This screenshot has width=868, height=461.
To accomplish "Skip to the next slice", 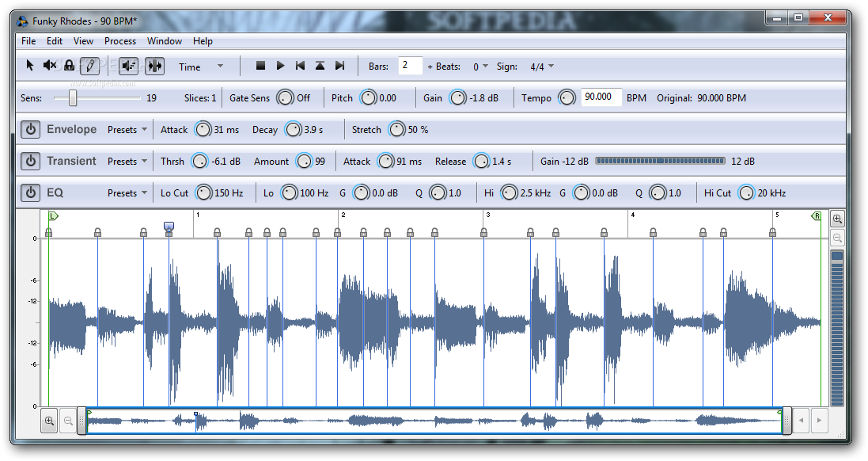I will coord(340,66).
